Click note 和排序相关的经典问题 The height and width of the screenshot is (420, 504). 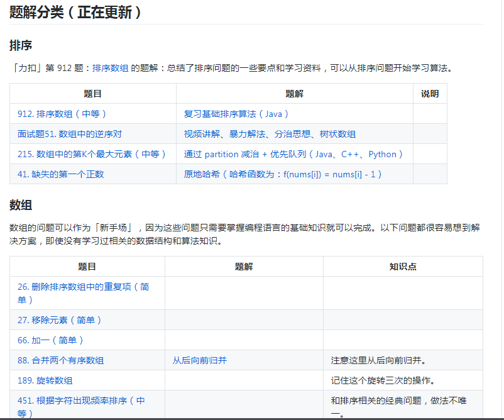[398, 407]
